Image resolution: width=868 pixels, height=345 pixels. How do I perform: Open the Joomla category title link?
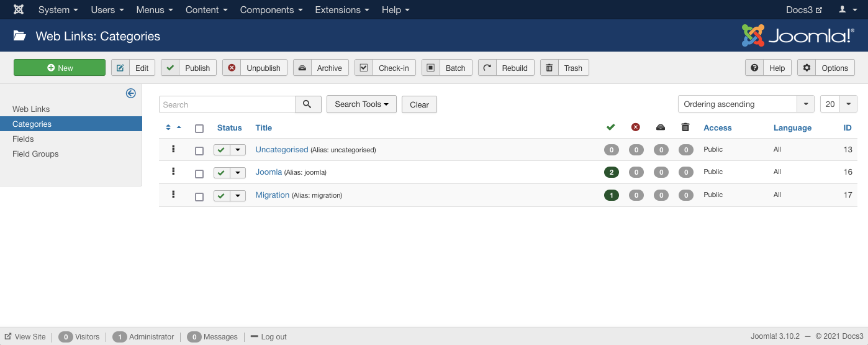(268, 172)
